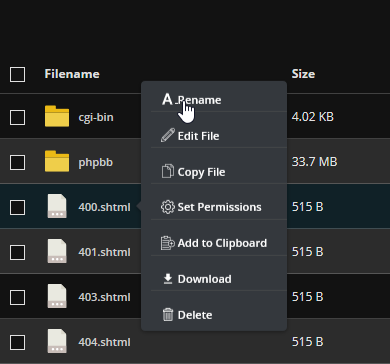This screenshot has width=390, height=364.
Task: Select the 401.shtml filename
Action: click(104, 252)
